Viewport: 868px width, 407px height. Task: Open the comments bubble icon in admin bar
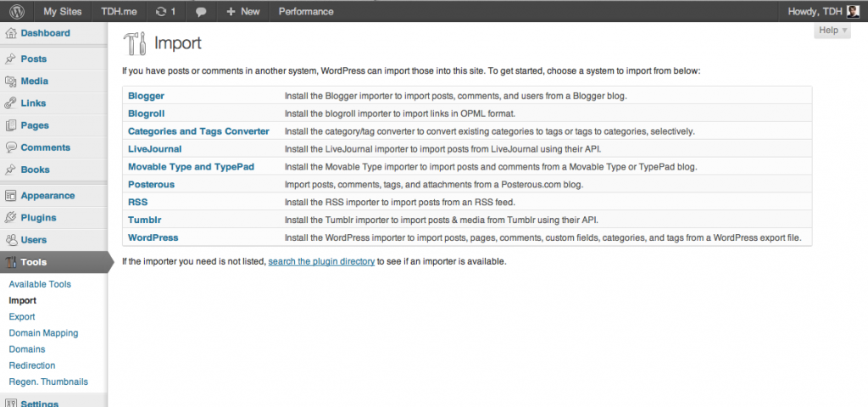[x=201, y=12]
